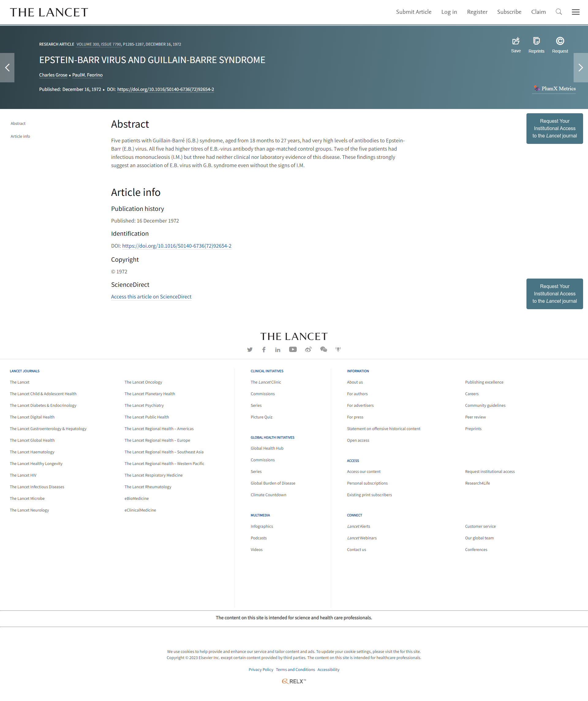Open Videos under Multimedia
Screen dimensions: 588x701
pos(256,550)
